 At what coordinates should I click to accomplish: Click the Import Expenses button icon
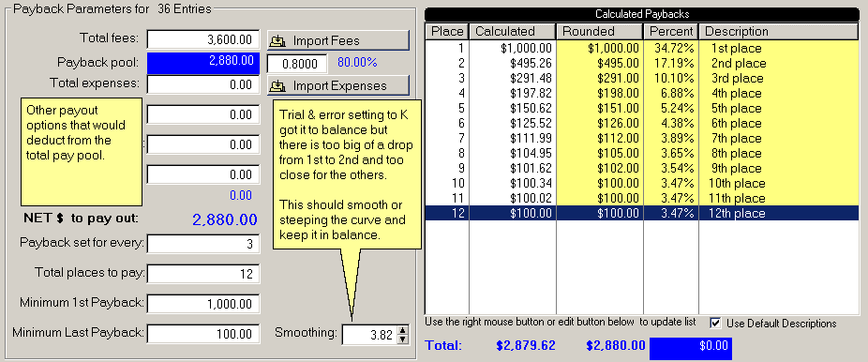[278, 85]
